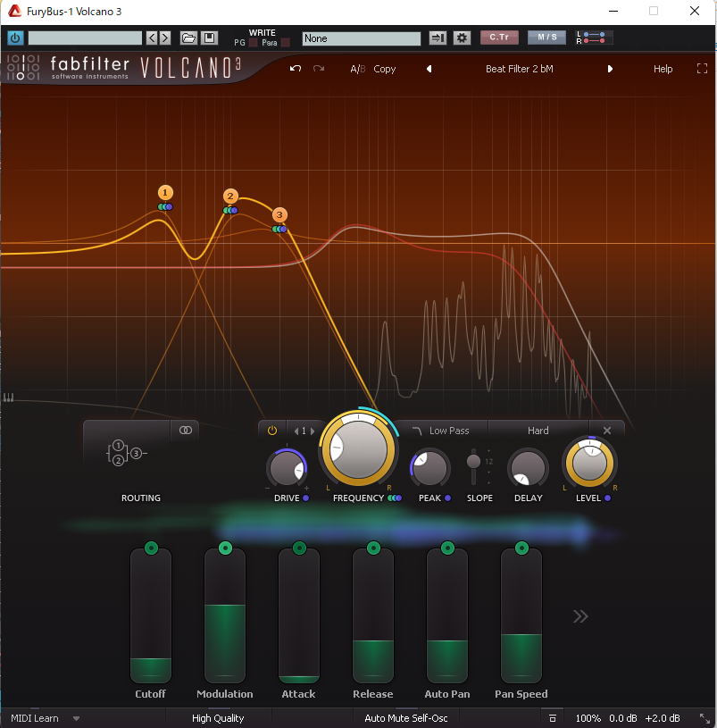Screen dimensions: 717x728
Task: Click the large FREQUENCY knob
Action: pos(358,448)
